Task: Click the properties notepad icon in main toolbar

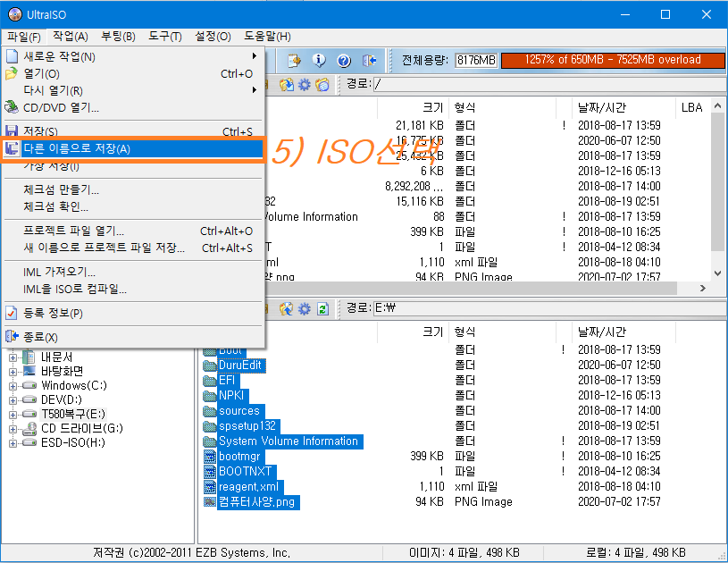Action: 294,61
